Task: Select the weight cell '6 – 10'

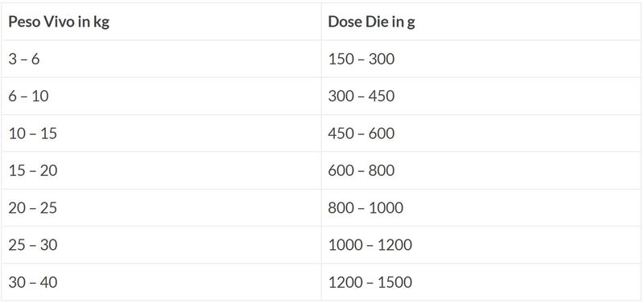Action: [161, 96]
